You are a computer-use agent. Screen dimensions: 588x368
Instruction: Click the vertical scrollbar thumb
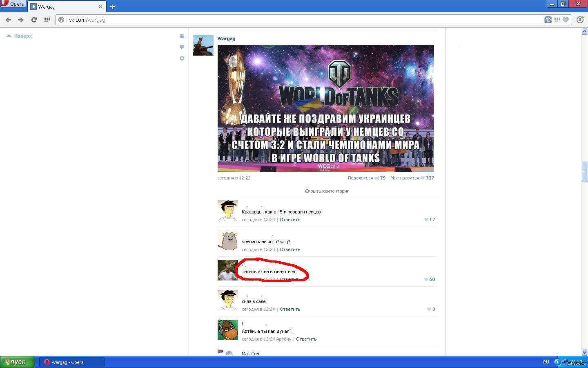tap(584, 172)
